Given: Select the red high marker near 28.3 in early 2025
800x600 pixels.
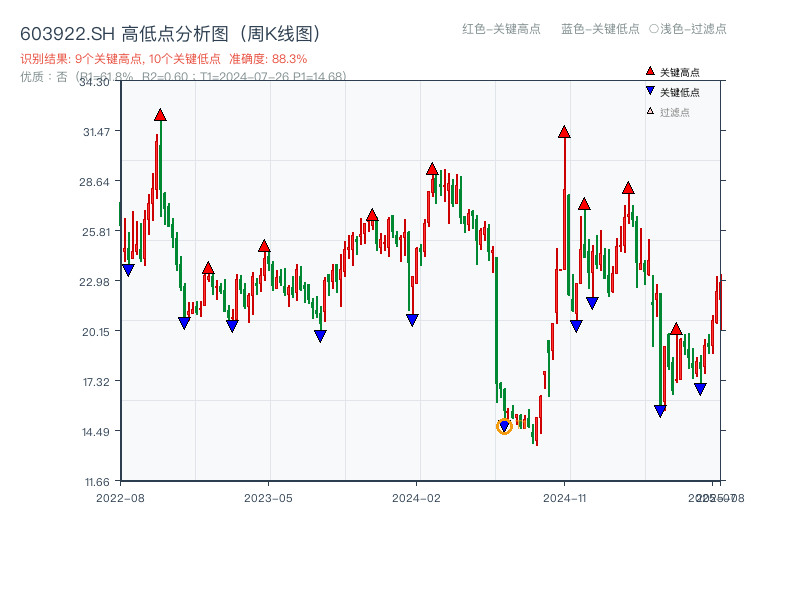Looking at the screenshot, I should click(x=628, y=188).
